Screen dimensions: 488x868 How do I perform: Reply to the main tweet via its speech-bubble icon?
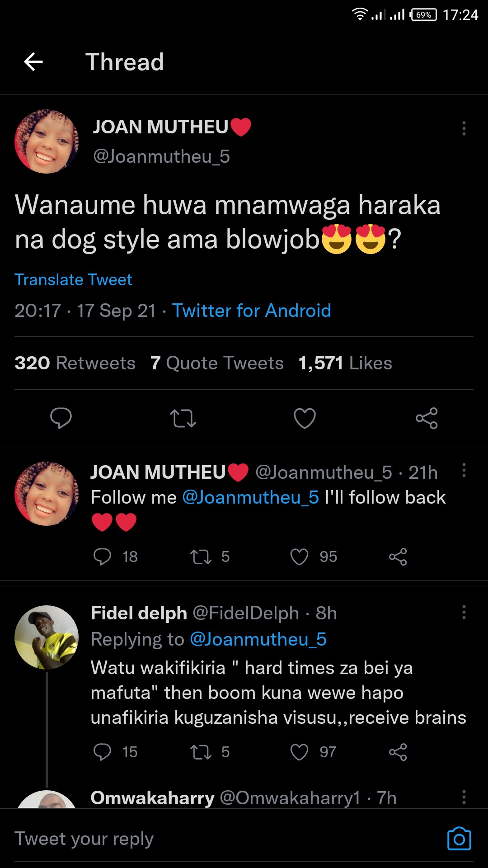[x=61, y=418]
